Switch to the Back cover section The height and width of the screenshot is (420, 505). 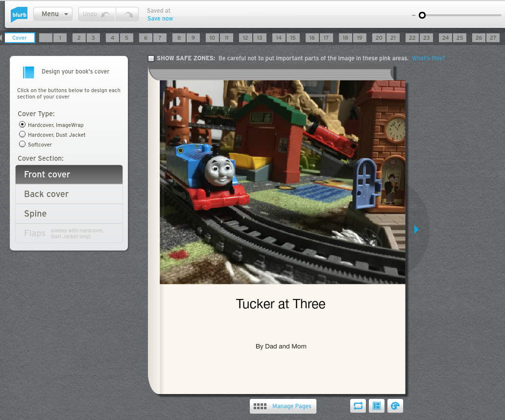coord(69,194)
